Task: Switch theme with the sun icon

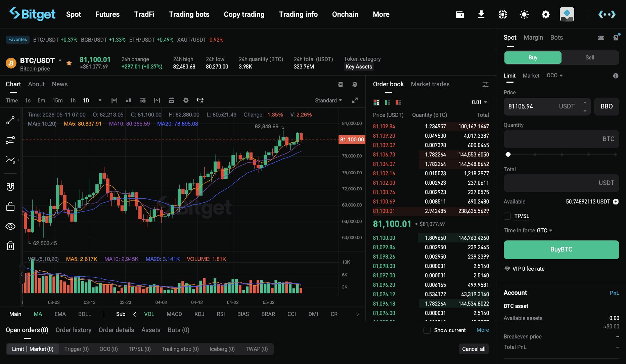Action: tap(524, 14)
